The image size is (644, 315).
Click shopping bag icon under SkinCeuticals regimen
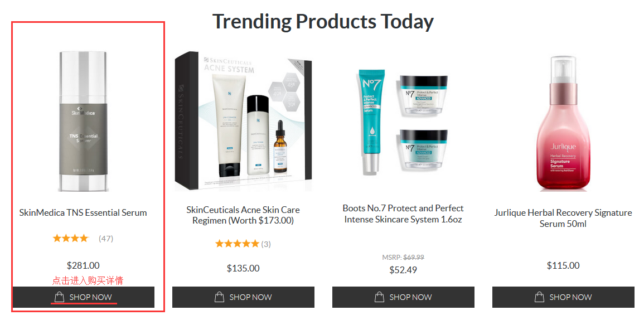click(x=219, y=297)
